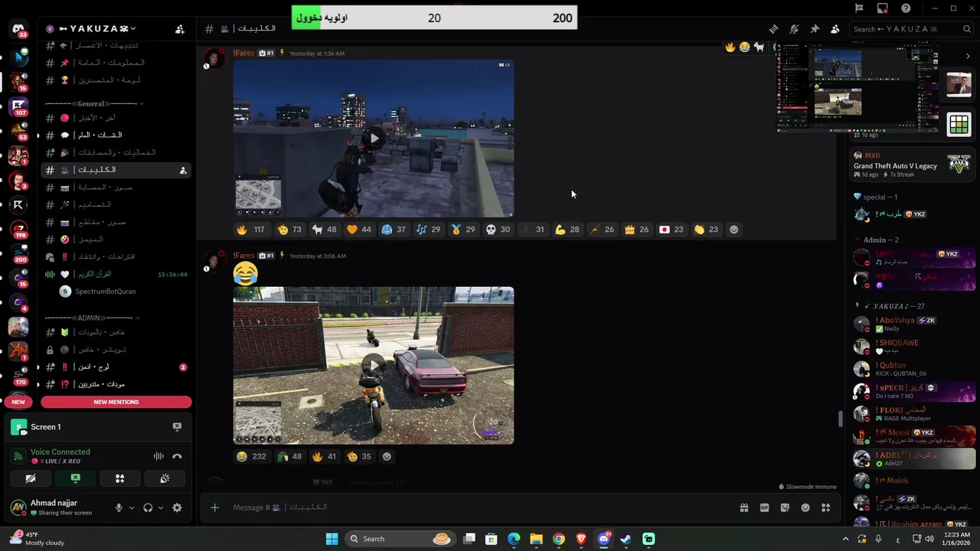Toggle the member list icon
Image resolution: width=980 pixels, height=551 pixels.
[x=835, y=29]
